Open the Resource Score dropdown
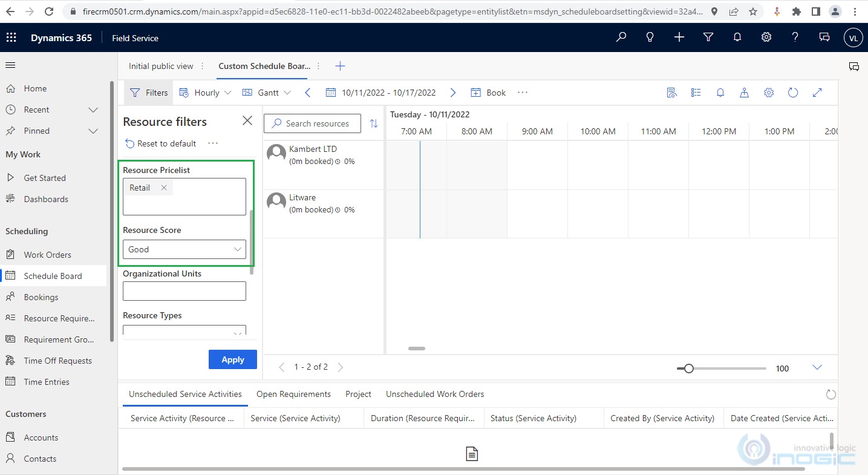Screen dimensions: 868x475 pos(184,249)
